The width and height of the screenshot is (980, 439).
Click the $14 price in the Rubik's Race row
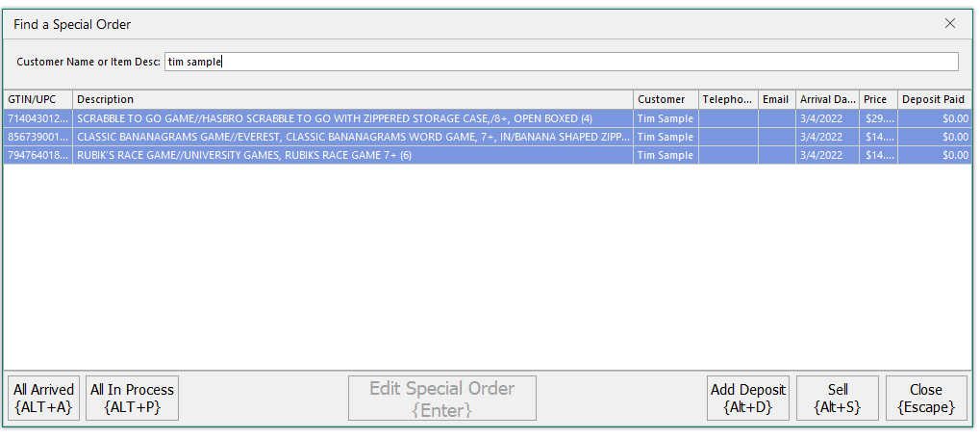click(878, 155)
